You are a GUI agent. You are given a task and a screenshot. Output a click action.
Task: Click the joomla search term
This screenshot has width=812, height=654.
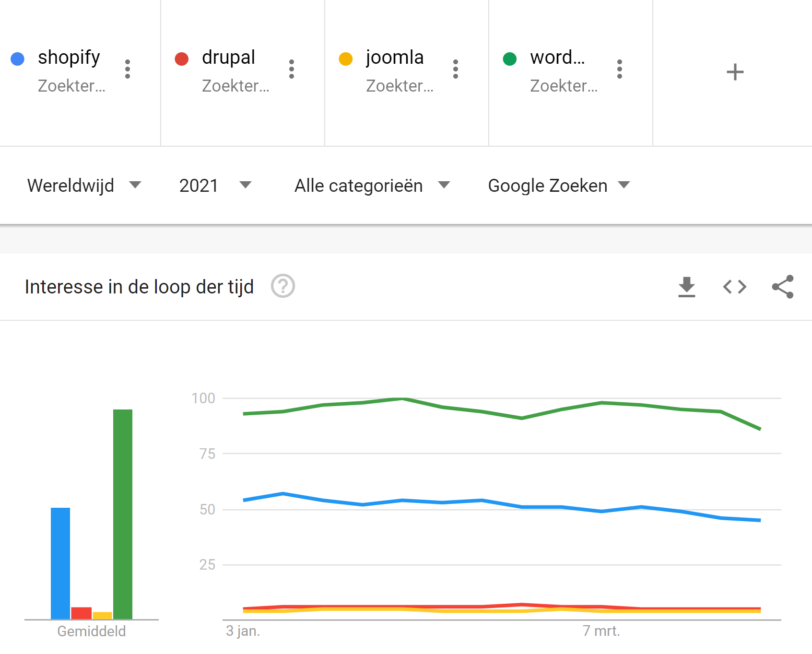[395, 58]
